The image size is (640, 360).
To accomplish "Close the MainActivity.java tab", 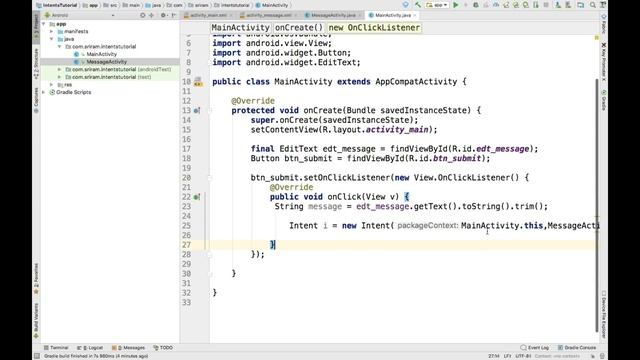I will [x=415, y=15].
